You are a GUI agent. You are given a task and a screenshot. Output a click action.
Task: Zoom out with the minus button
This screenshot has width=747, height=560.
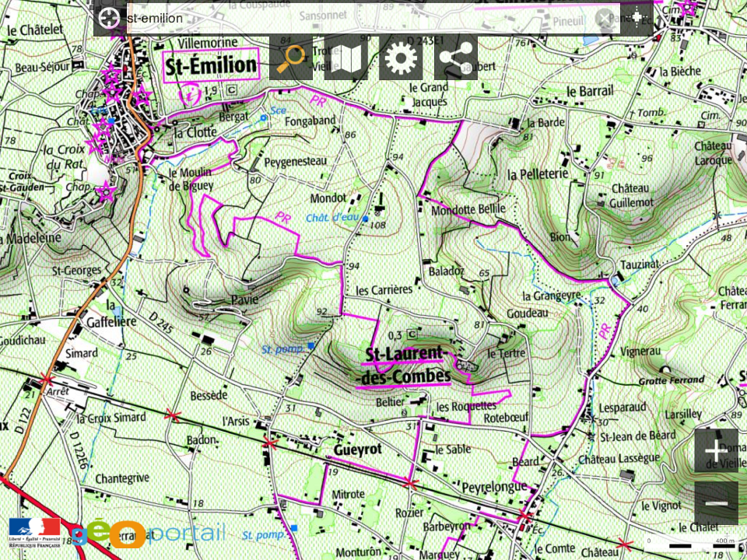click(716, 504)
